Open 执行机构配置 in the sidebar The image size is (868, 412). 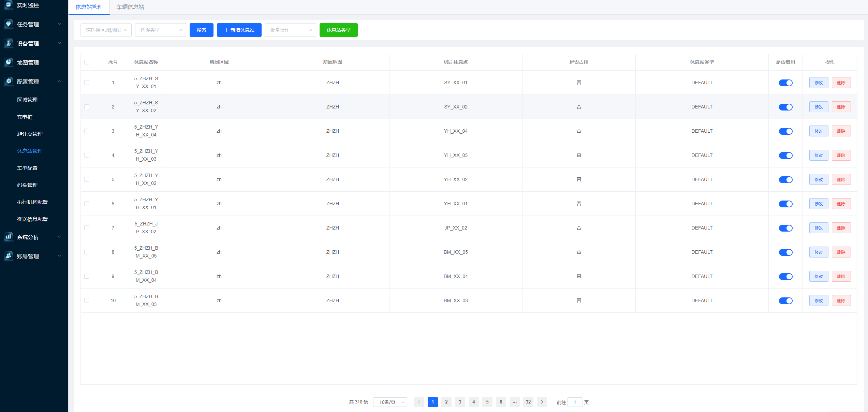pyautogui.click(x=32, y=202)
